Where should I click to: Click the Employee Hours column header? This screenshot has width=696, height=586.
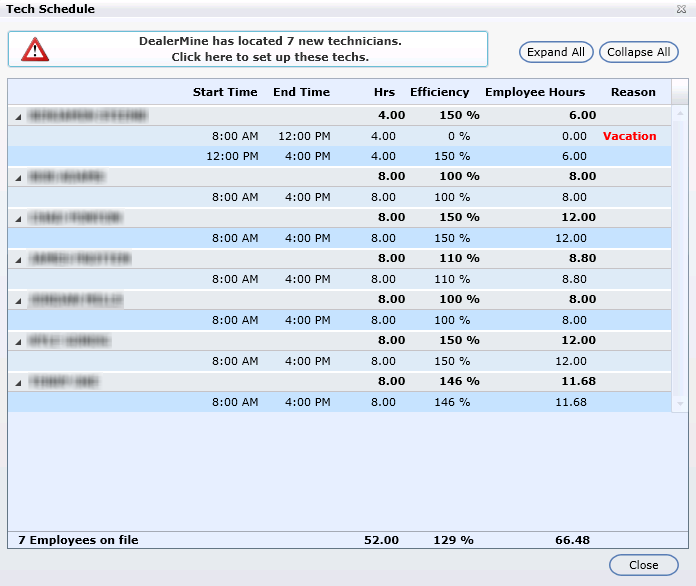(535, 92)
